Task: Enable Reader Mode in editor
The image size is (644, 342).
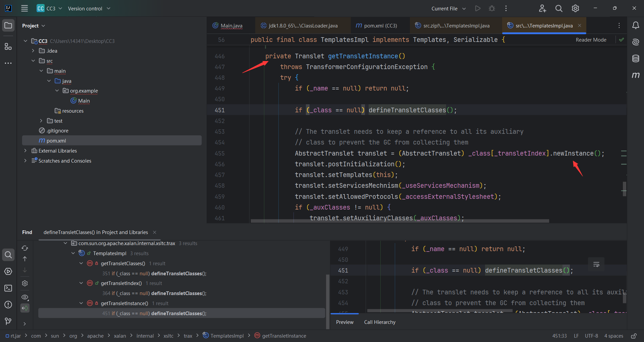Action: [x=591, y=40]
